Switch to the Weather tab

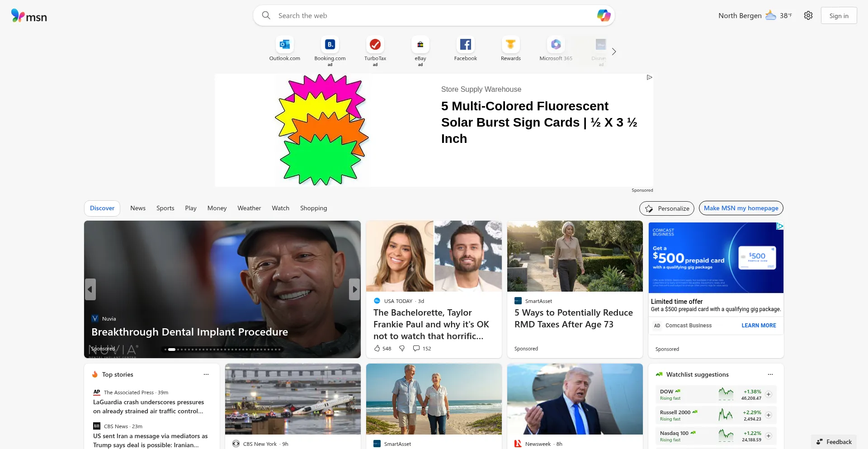pos(249,208)
